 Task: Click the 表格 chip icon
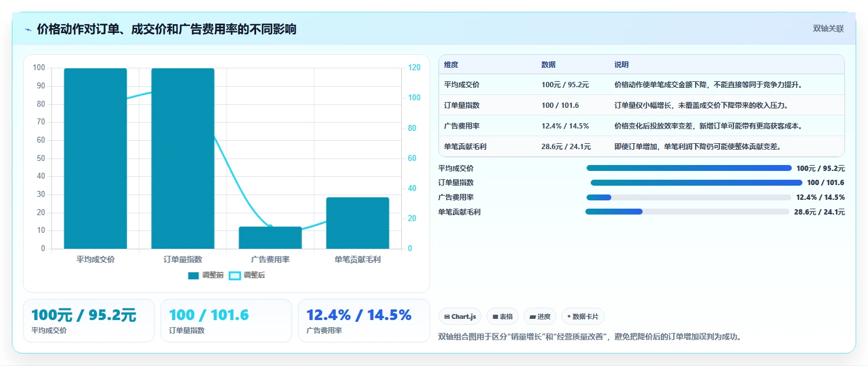(x=495, y=316)
